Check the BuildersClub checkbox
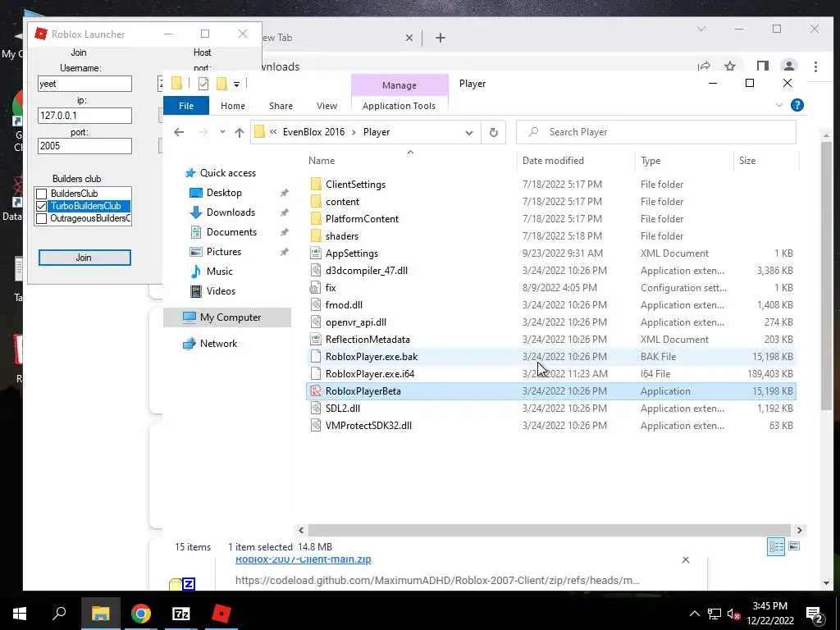Screen dimensions: 840x630 41,194
